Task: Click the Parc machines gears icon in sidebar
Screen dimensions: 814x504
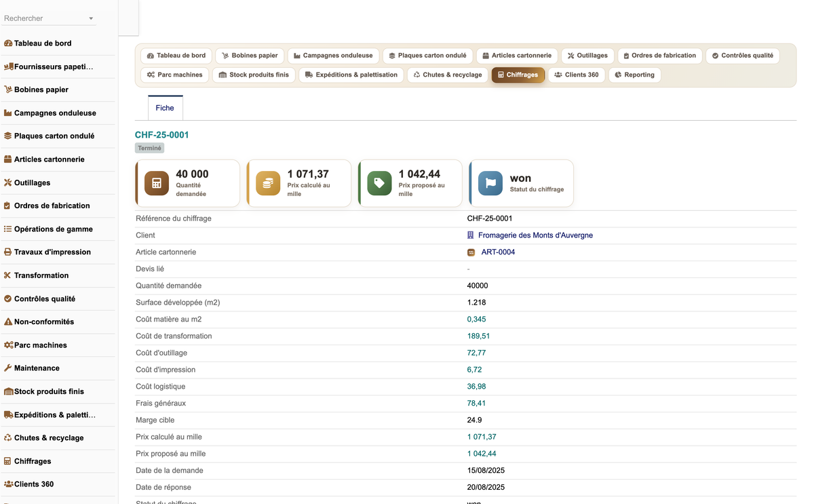Action: (x=8, y=345)
